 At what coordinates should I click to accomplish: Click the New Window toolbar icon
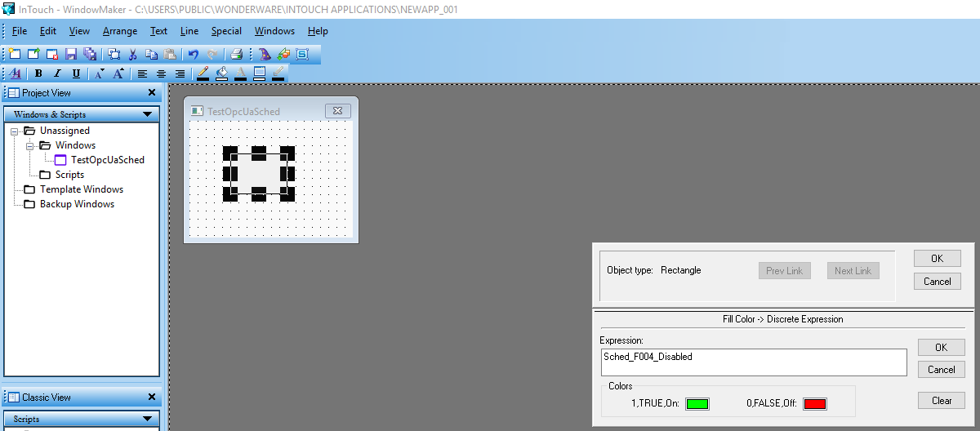[15, 54]
